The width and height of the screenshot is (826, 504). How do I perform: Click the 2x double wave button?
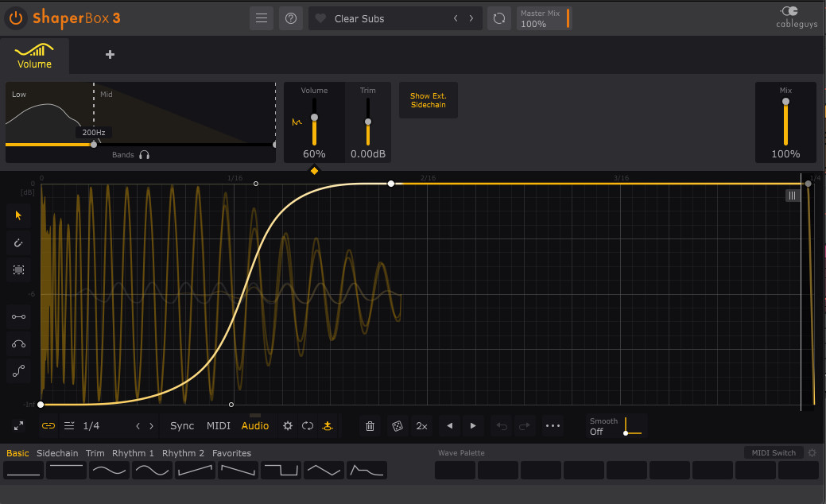coord(421,425)
